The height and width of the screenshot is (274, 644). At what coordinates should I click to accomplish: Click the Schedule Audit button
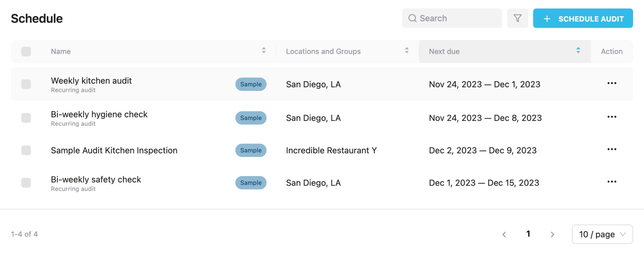click(x=583, y=19)
